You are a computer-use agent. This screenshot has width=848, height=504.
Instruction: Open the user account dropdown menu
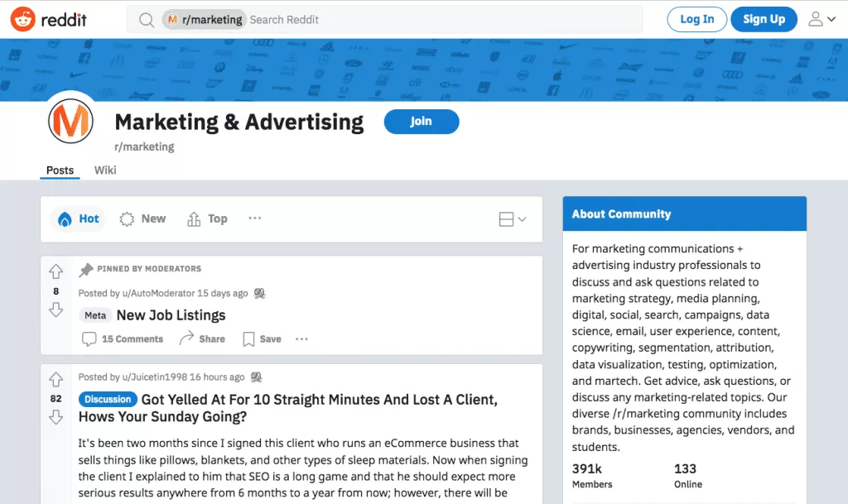822,19
